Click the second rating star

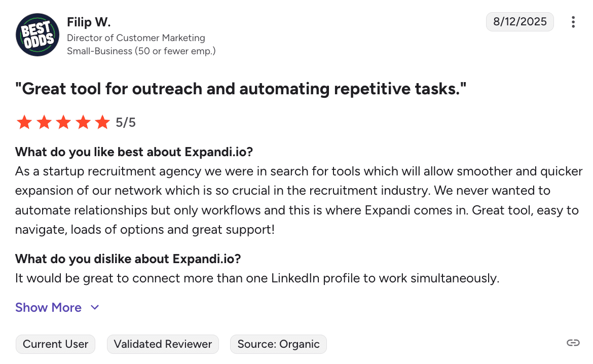coord(44,122)
